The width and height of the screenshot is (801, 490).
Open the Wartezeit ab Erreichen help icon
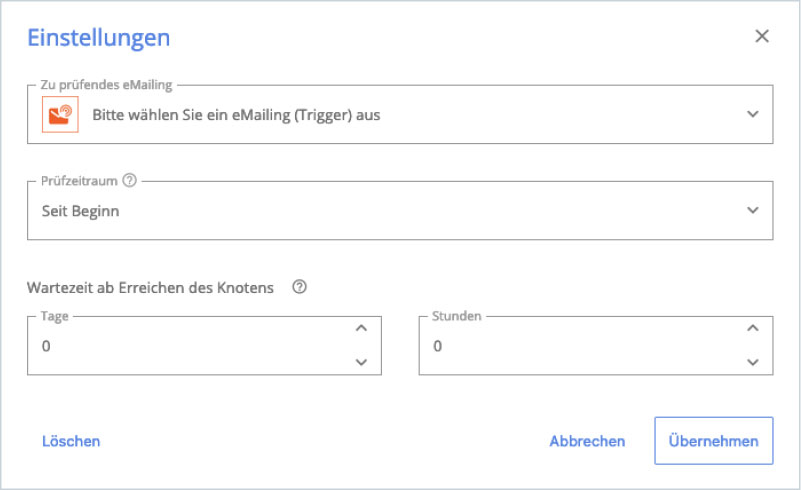tap(299, 287)
